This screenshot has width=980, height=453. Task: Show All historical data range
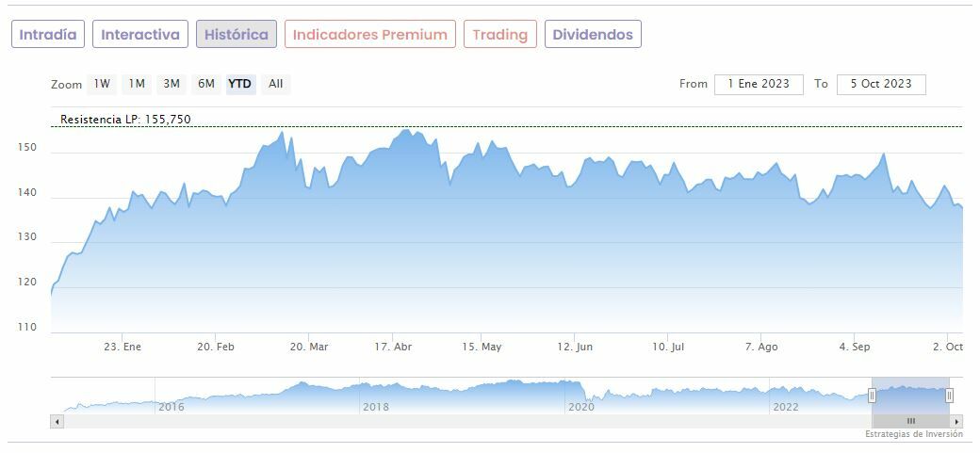275,84
